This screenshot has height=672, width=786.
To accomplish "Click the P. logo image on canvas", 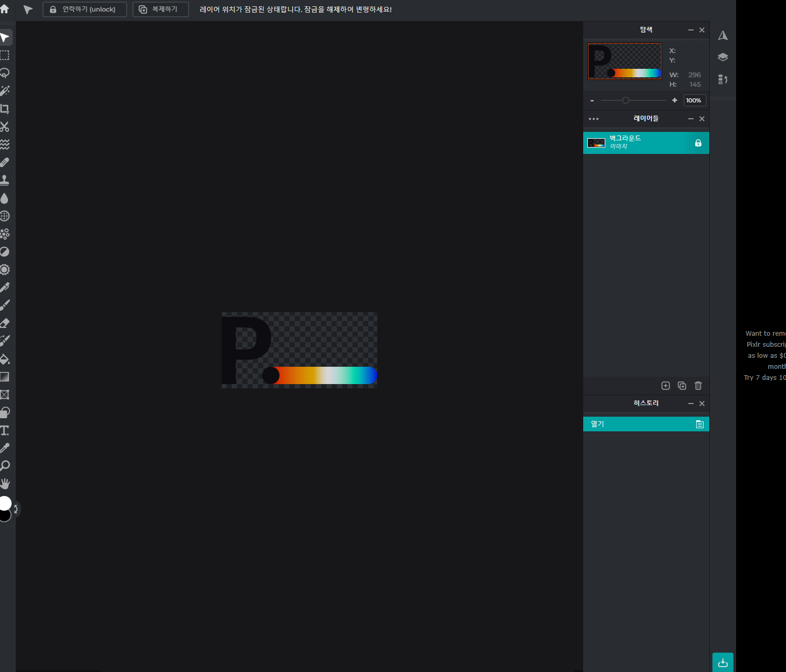I will [x=299, y=350].
